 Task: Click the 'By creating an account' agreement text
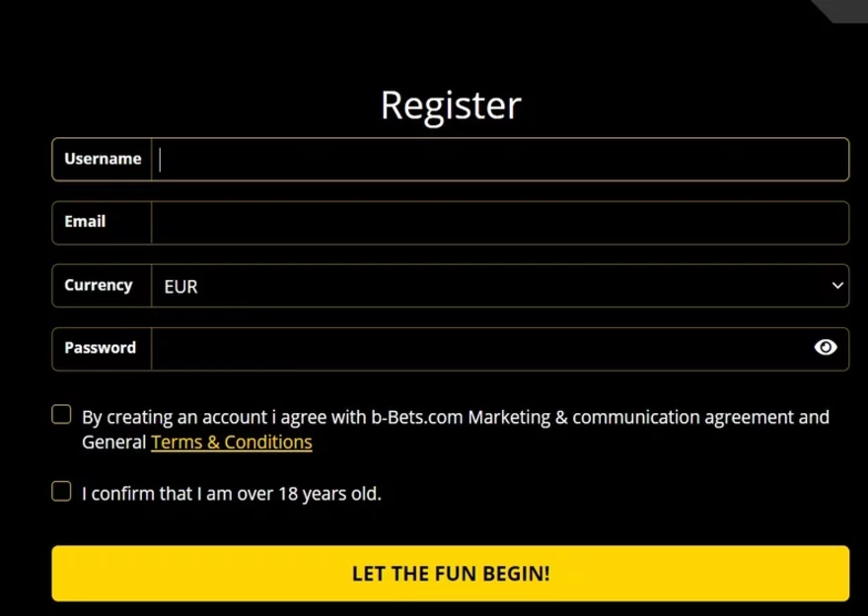point(456,430)
